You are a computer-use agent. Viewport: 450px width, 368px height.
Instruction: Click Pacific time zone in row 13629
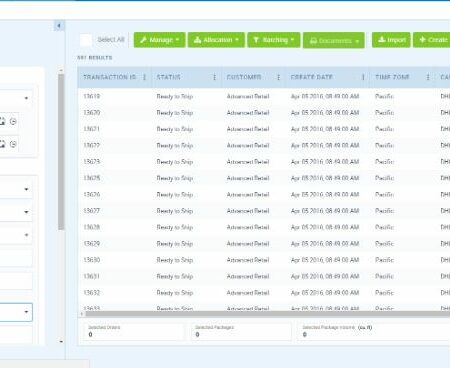point(384,244)
